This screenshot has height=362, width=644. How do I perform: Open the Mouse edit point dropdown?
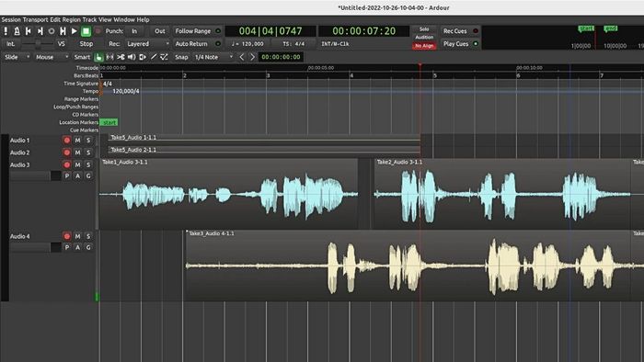point(52,57)
